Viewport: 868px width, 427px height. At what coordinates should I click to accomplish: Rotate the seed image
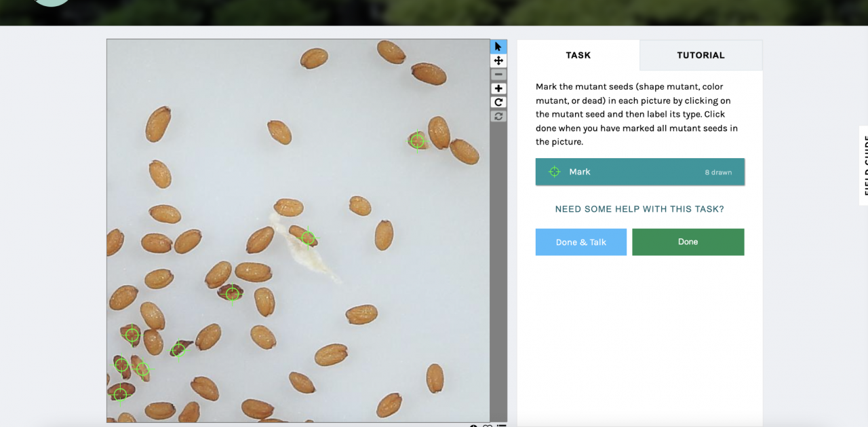(498, 103)
